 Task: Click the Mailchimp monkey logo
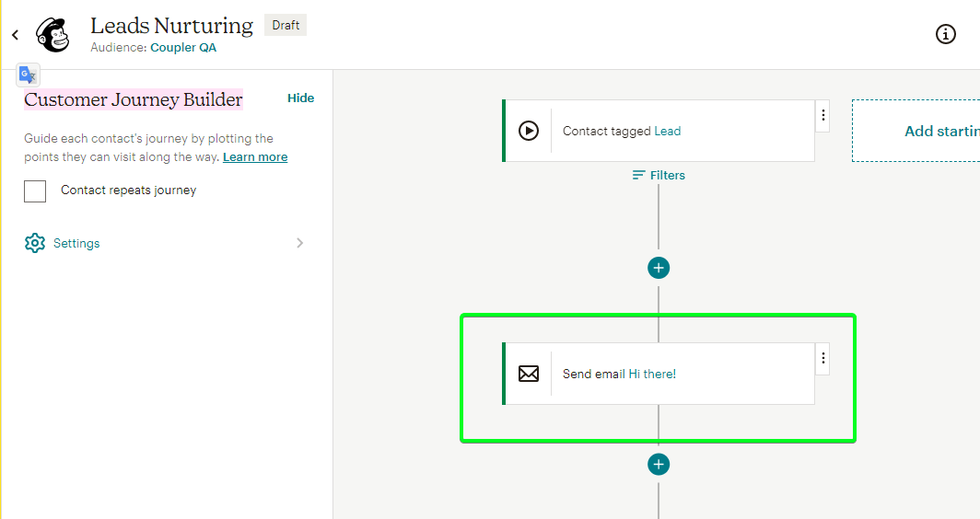pyautogui.click(x=52, y=34)
